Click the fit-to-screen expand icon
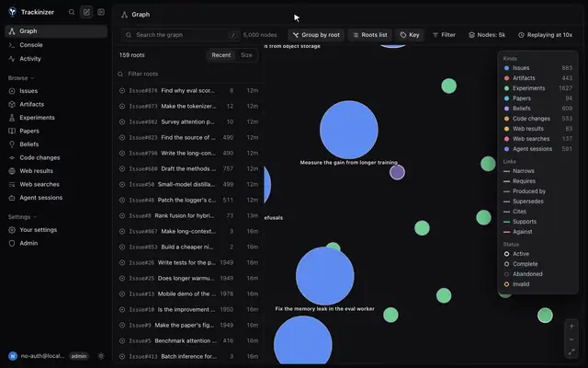 pyautogui.click(x=571, y=351)
